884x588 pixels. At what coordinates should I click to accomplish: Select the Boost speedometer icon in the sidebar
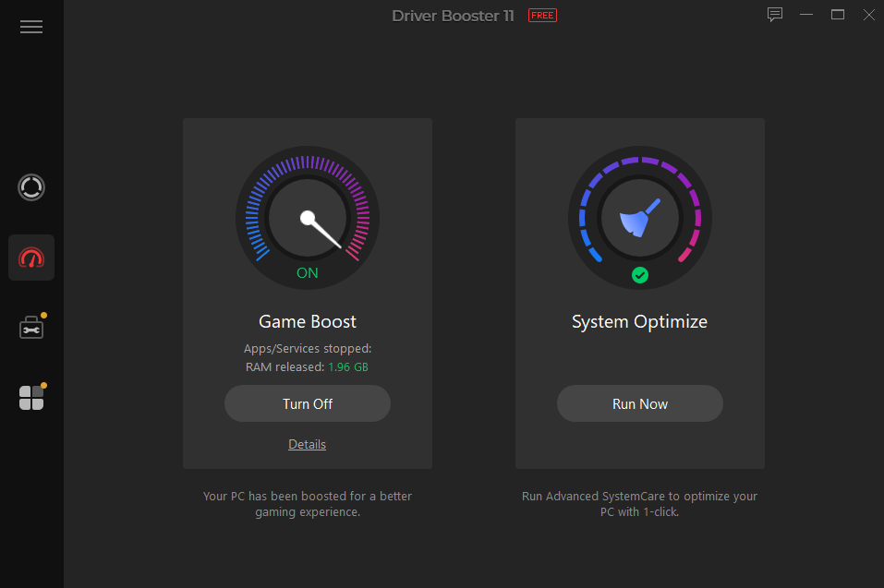pyautogui.click(x=30, y=257)
